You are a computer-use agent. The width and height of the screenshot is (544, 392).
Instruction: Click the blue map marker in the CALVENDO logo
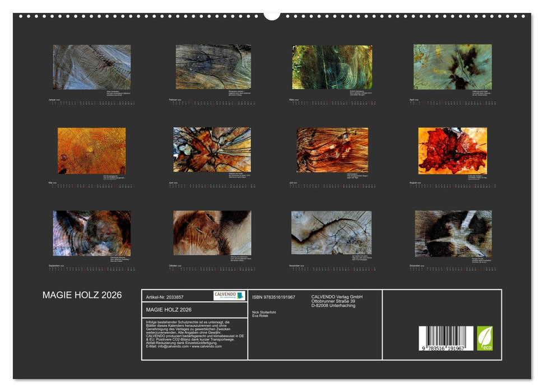click(240, 296)
